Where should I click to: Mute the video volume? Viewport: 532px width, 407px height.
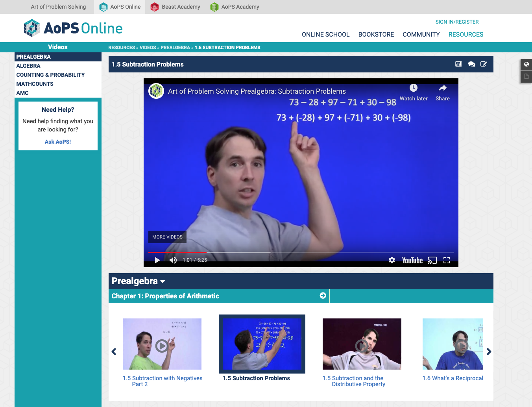pos(173,260)
